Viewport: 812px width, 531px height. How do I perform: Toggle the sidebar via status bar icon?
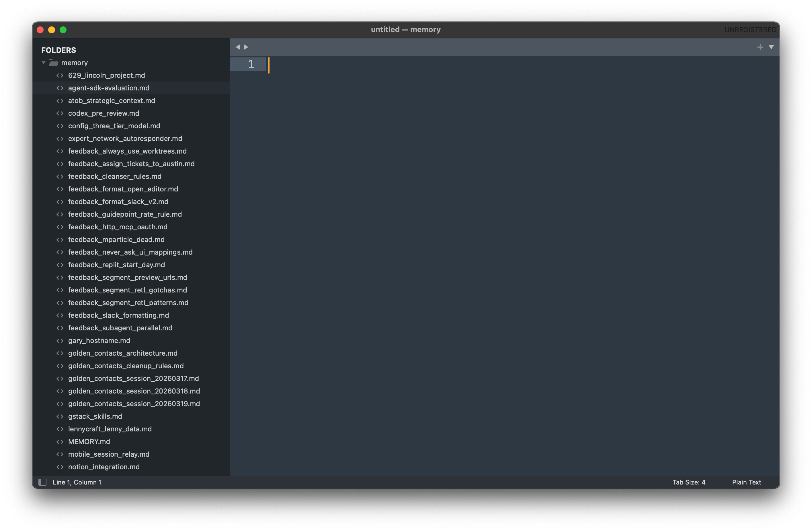[42, 482]
